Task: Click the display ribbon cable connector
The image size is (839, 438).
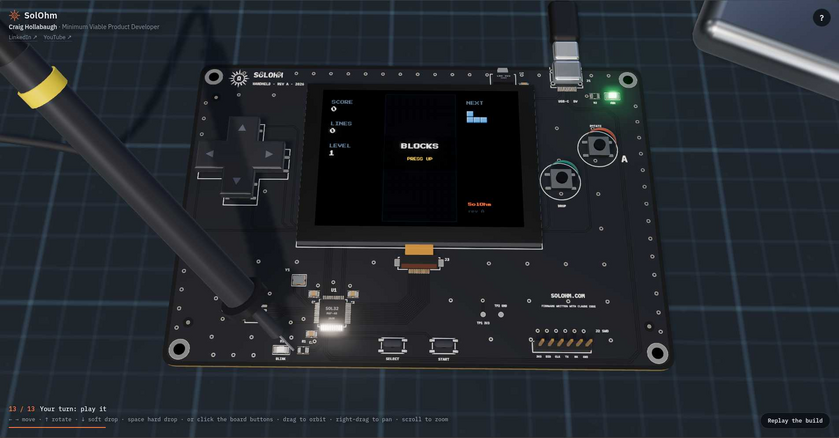Action: 419,264
